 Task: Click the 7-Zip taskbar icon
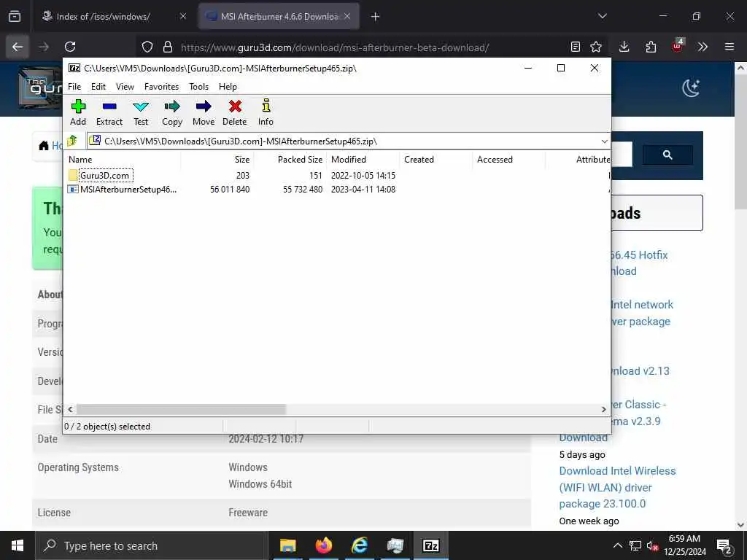pyautogui.click(x=430, y=545)
